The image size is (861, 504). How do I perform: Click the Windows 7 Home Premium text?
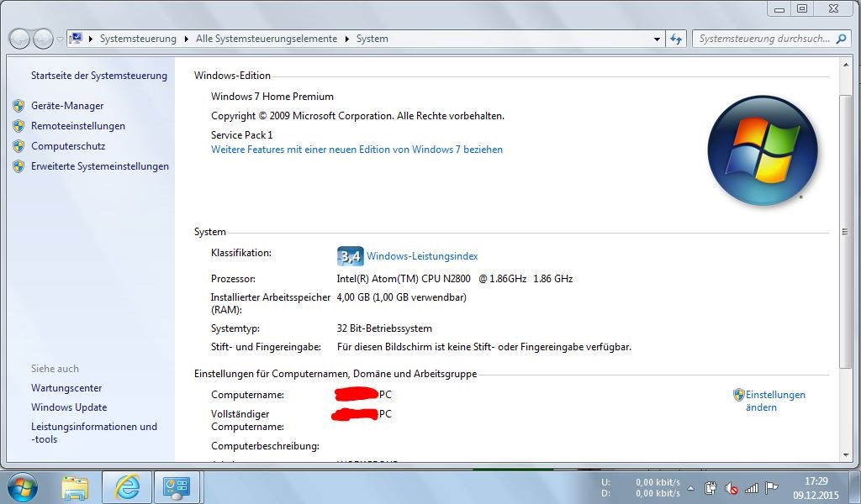point(272,97)
